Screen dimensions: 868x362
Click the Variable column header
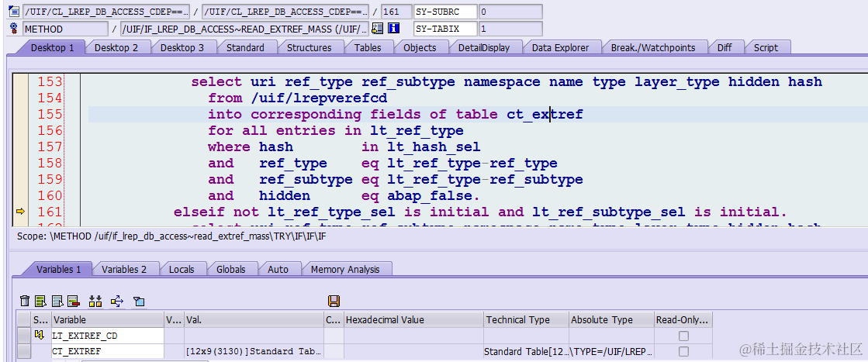tap(107, 320)
